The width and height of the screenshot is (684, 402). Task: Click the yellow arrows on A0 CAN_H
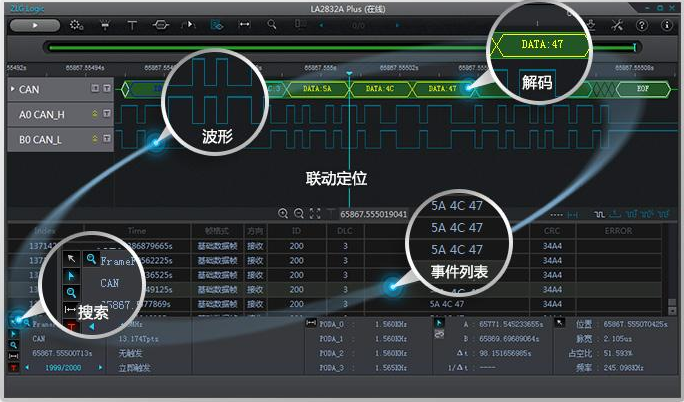pyautogui.click(x=95, y=114)
